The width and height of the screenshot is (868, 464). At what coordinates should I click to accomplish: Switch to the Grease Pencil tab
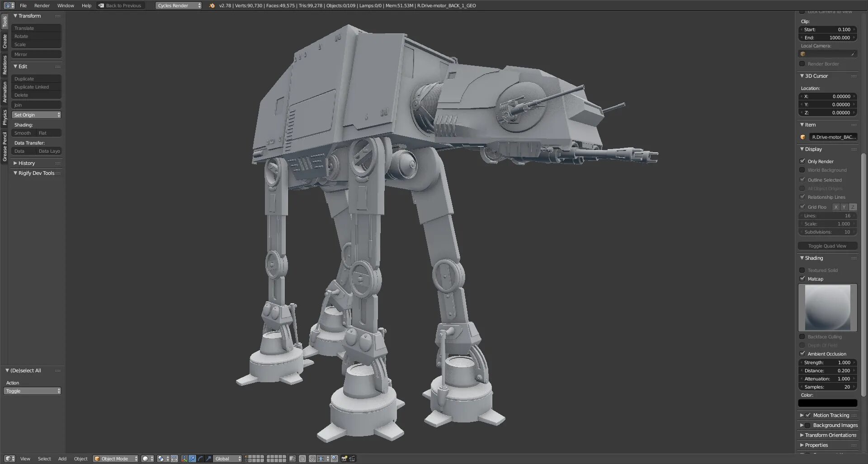5,146
